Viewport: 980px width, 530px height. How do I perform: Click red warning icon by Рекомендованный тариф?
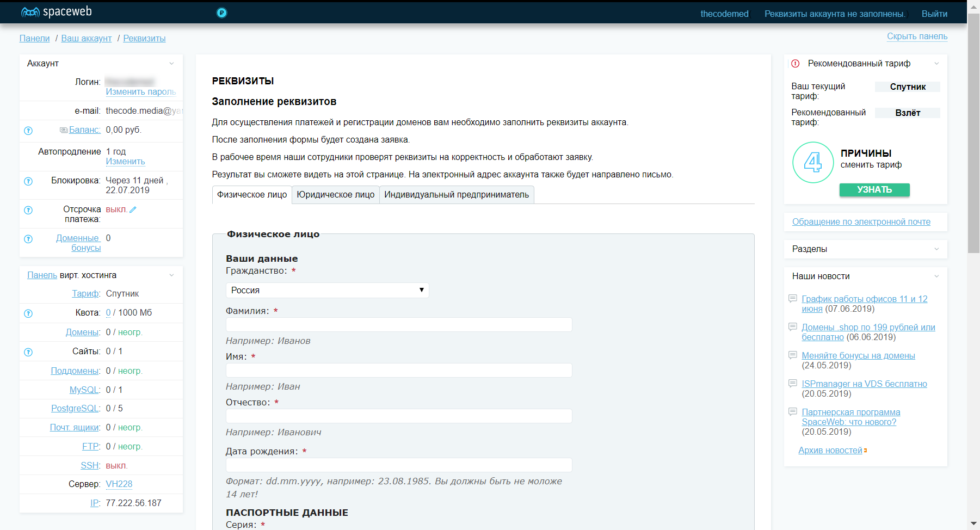[x=795, y=64]
